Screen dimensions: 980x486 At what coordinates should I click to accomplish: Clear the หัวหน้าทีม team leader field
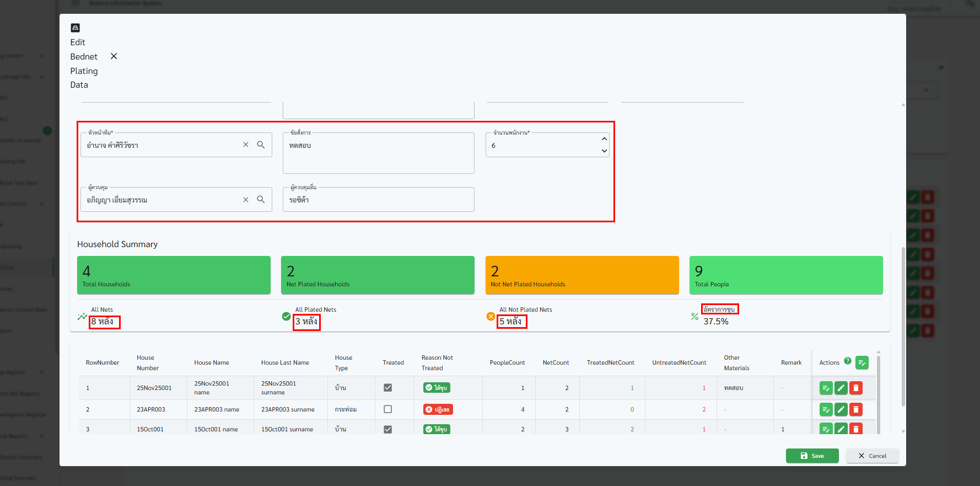[246, 145]
